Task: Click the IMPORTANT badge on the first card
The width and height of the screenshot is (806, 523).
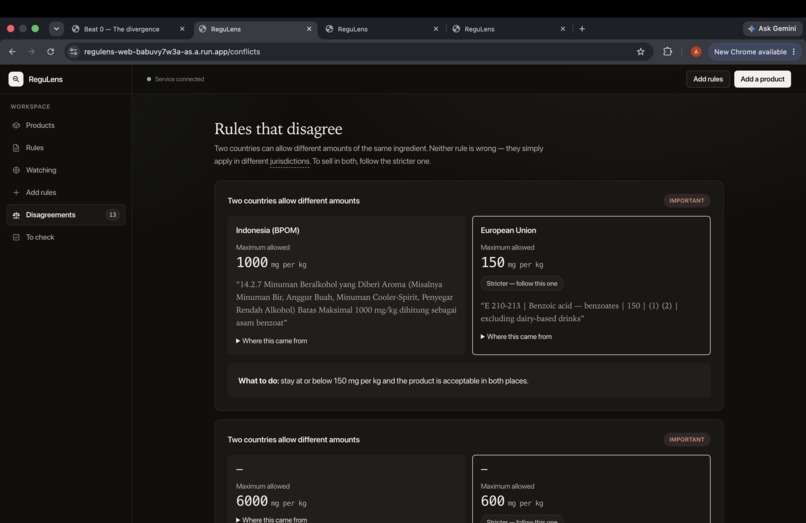Action: pyautogui.click(x=687, y=201)
